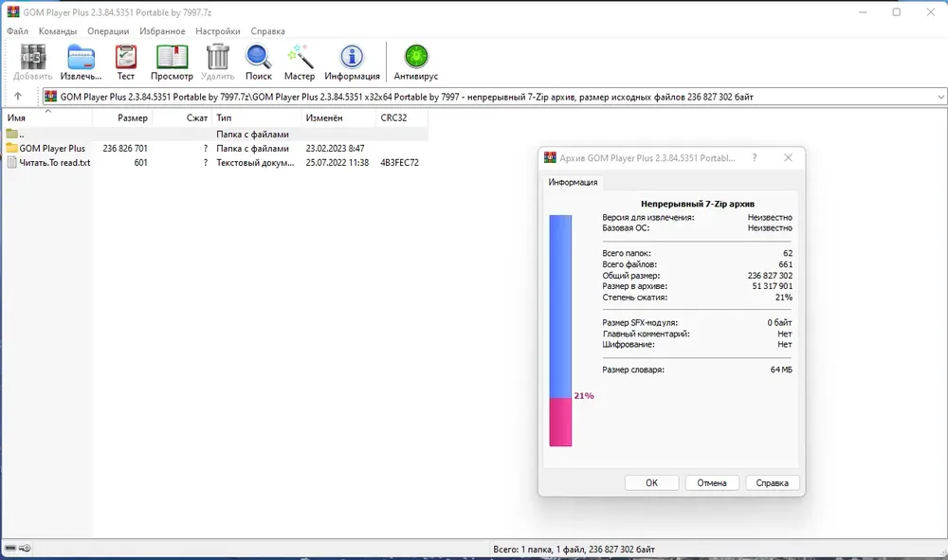This screenshot has width=948, height=560.
Task: Open the Справка menu
Action: pos(268,31)
